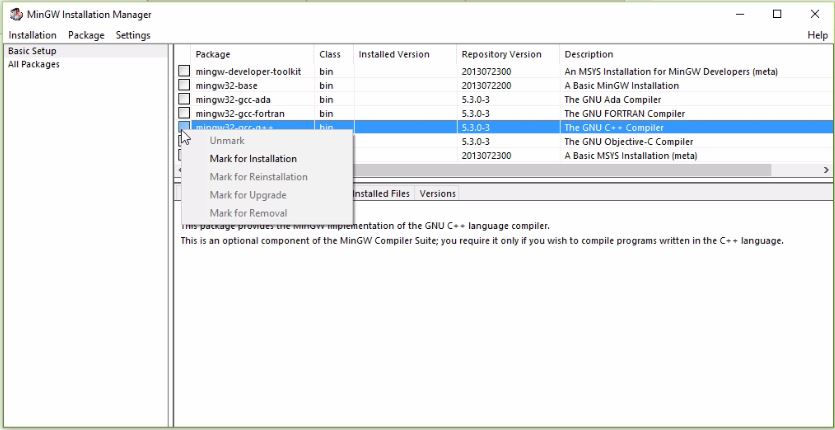This screenshot has width=835, height=430.
Task: Click repository version 2013072200 cell
Action: click(x=486, y=86)
